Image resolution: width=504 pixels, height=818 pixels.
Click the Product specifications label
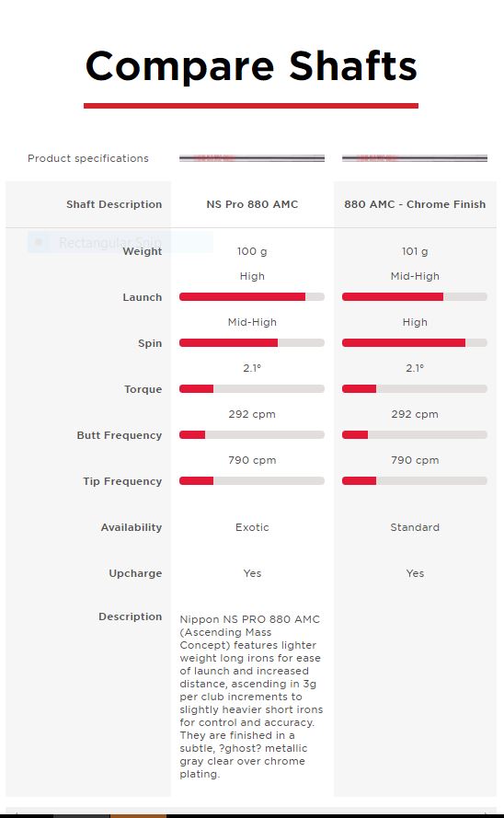(x=88, y=158)
